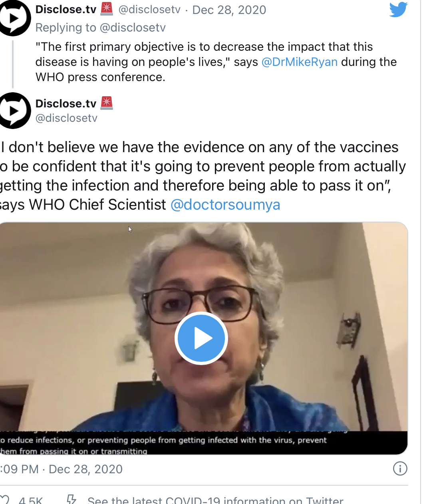
Task: Click the Disclose.tv name in the top tweet
Action: pos(66,10)
